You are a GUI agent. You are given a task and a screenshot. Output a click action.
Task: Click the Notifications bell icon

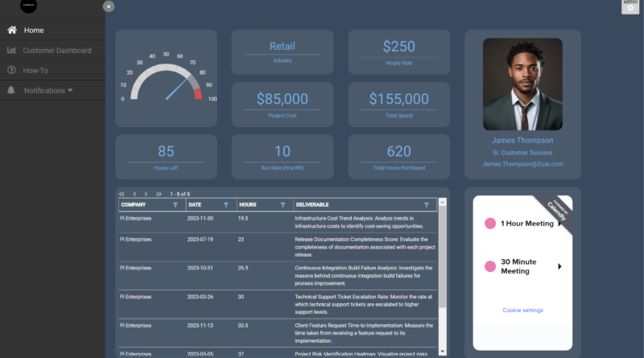click(11, 91)
